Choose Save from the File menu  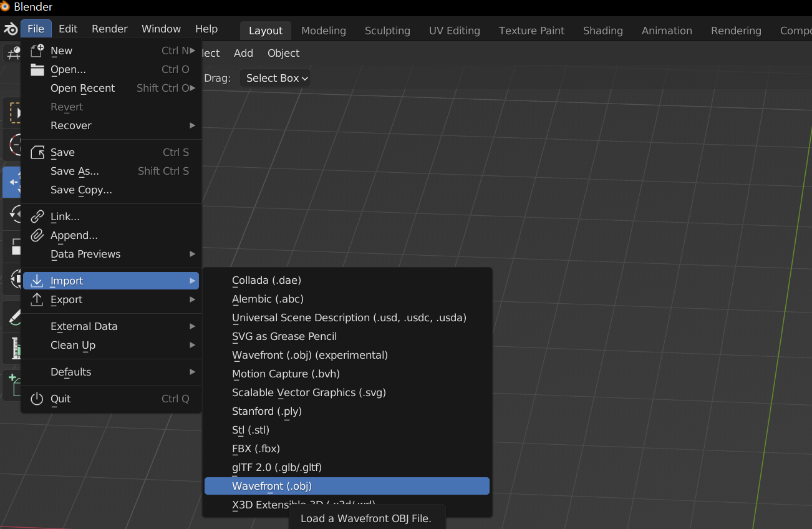pyautogui.click(x=111, y=152)
